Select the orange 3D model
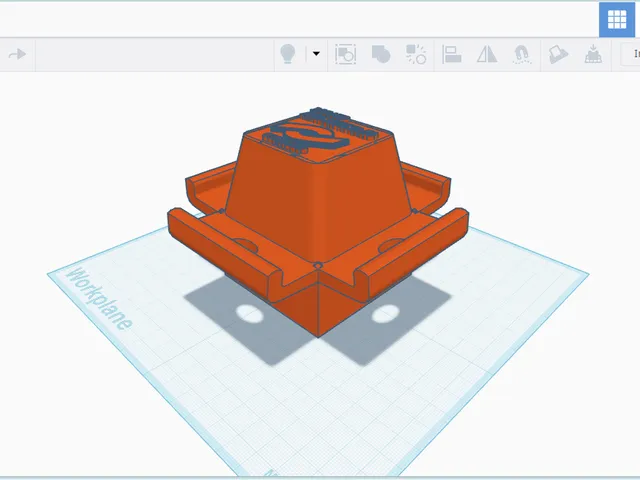The height and width of the screenshot is (480, 640). (318, 220)
